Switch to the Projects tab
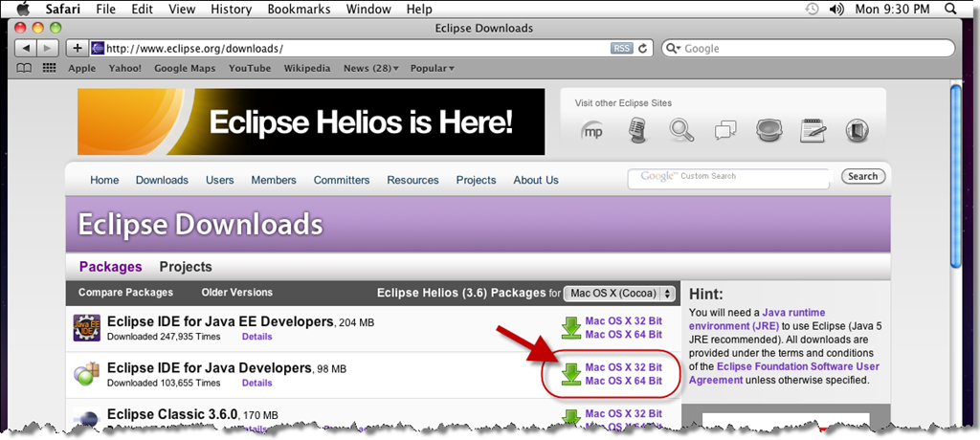This screenshot has height=440, width=980. coord(186,267)
